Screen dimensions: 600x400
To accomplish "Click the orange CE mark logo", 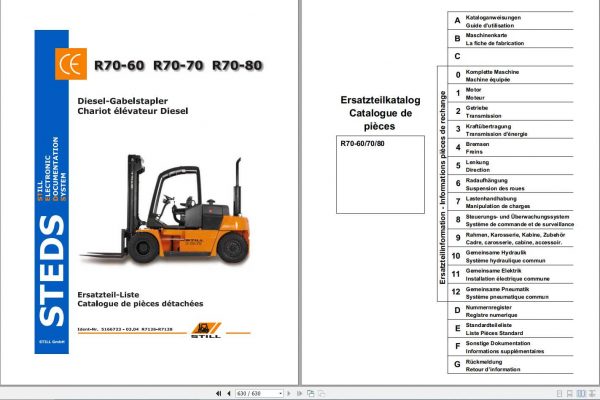I will [71, 64].
